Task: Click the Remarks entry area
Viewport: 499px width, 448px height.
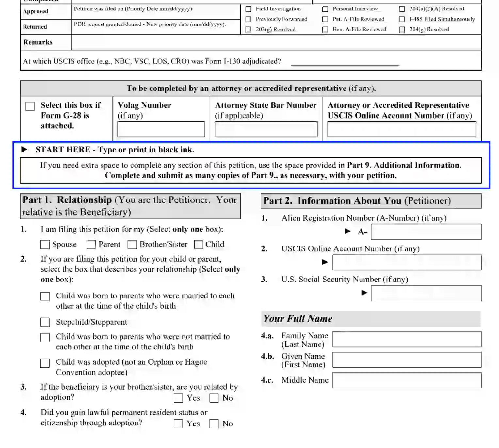Action: click(276, 42)
